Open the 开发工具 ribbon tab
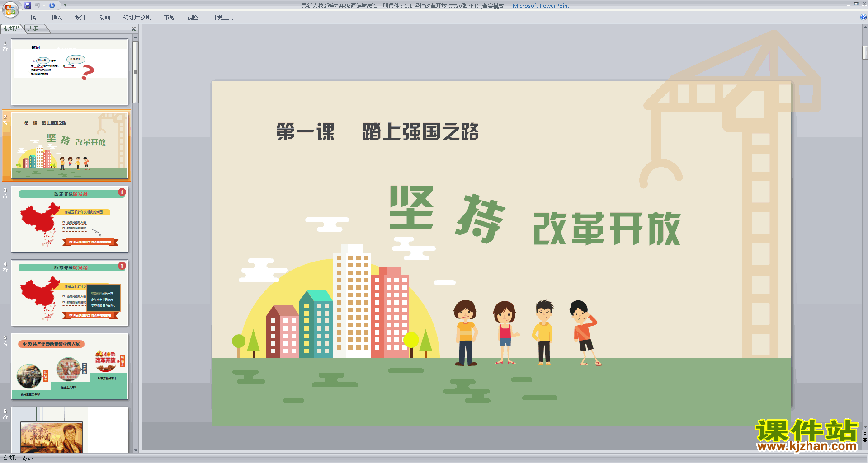 pyautogui.click(x=222, y=18)
